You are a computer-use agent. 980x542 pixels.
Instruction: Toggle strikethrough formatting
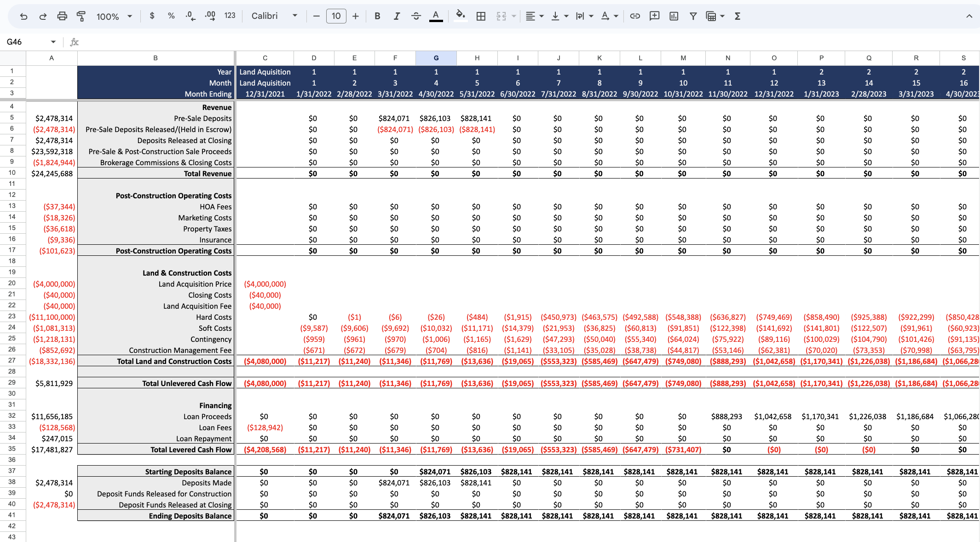(x=416, y=16)
